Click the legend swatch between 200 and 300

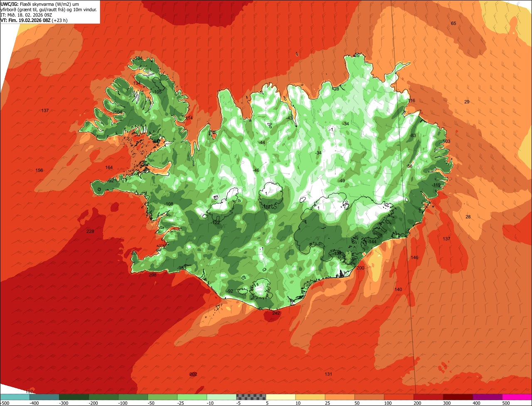[429, 397]
